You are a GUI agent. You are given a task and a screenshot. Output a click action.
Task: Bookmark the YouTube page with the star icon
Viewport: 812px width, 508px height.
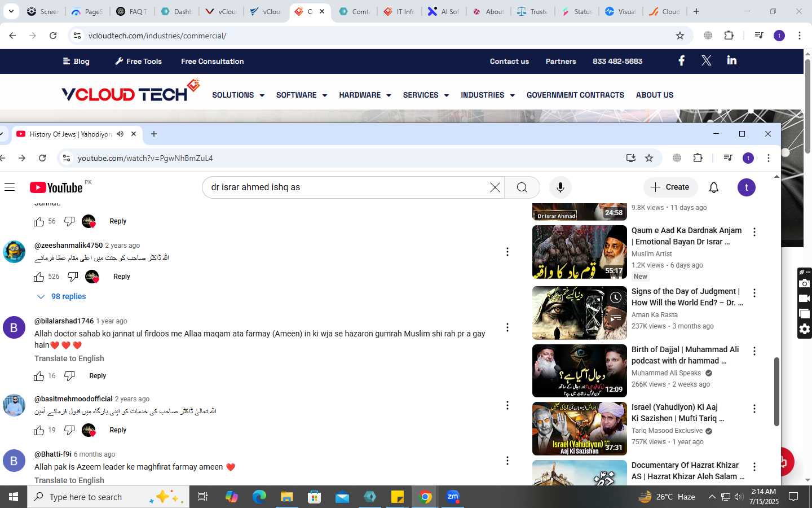(x=649, y=158)
